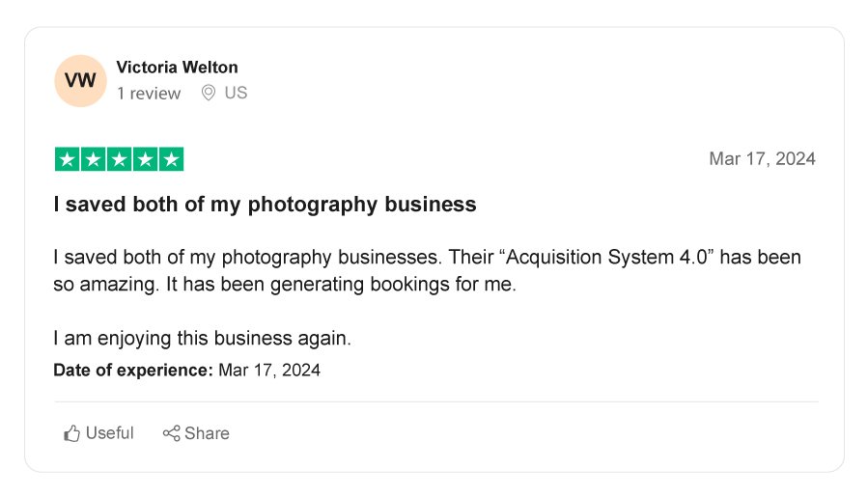Click the third green rating star
868x497 pixels.
click(120, 159)
